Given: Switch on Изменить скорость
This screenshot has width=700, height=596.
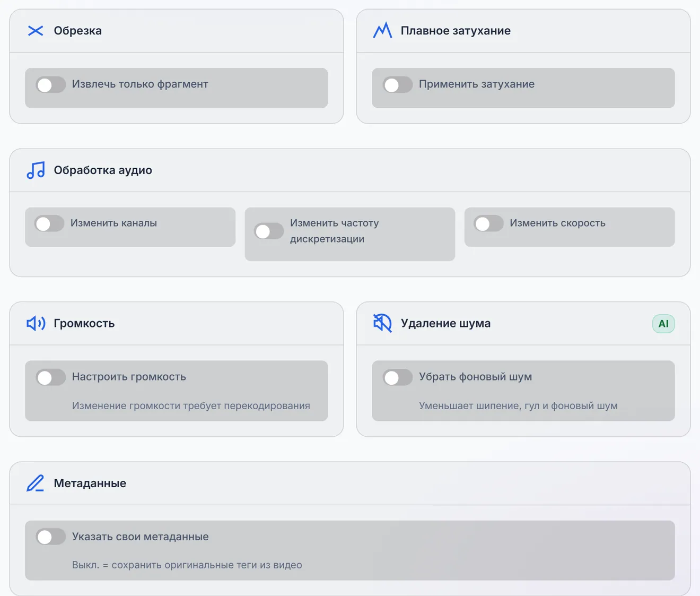Looking at the screenshot, I should [488, 223].
